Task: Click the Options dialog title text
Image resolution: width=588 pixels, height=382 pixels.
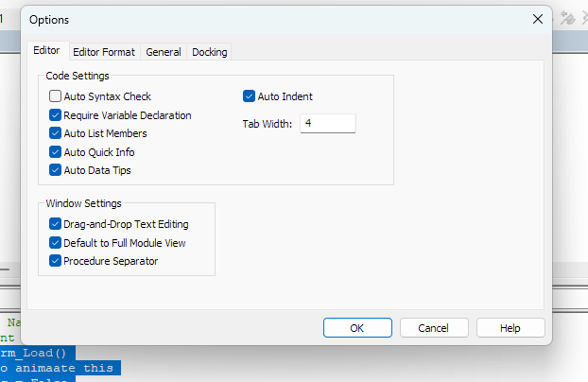Action: [x=49, y=20]
